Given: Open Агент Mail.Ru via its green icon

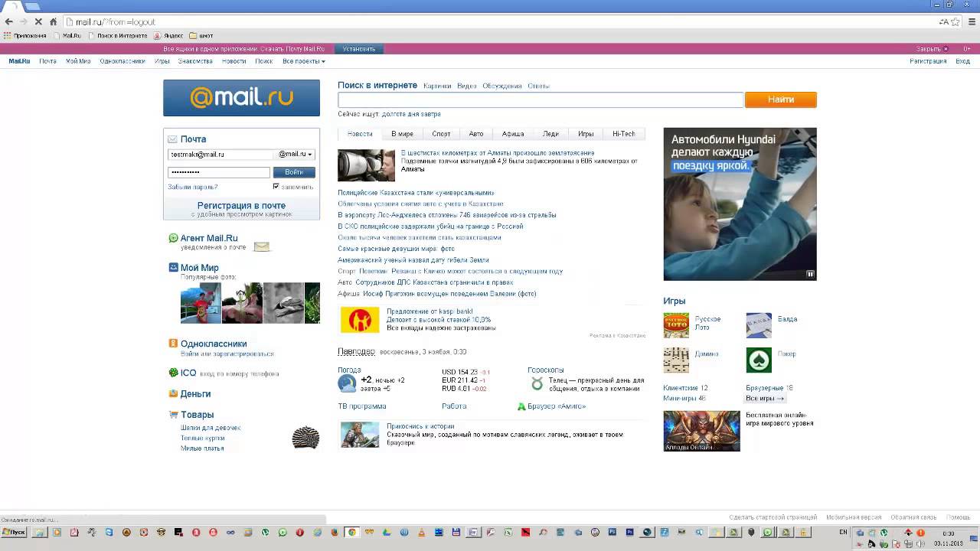Looking at the screenshot, I should coord(174,238).
